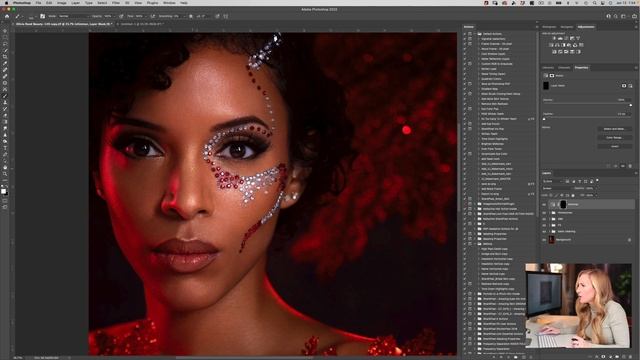Add a Brightness/Contrast adjustment
Screen dimensions: 640x360
pyautogui.click(x=554, y=38)
